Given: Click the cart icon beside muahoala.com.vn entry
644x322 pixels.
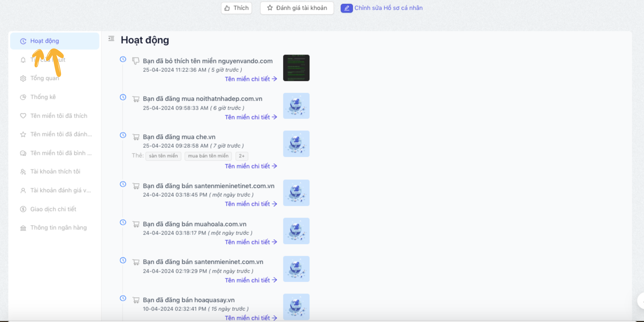Looking at the screenshot, I should (136, 224).
